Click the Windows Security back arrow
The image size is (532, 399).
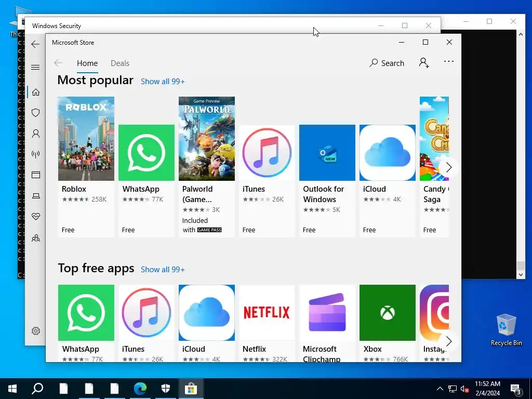point(35,44)
